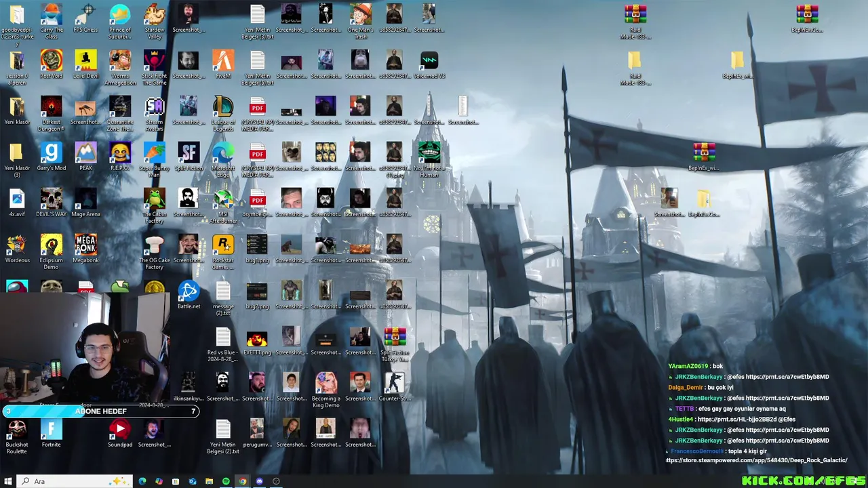Open message (2).txt file
Screen dimensions: 868x488
click(x=223, y=298)
